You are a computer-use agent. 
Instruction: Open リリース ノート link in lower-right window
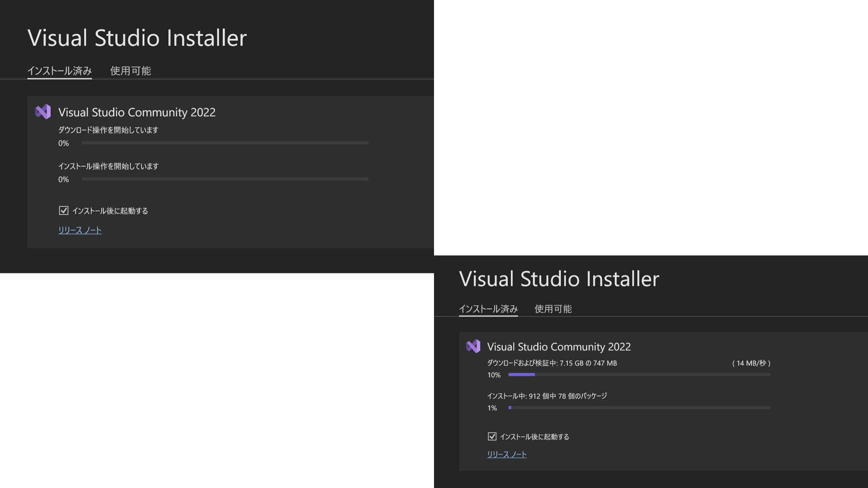click(x=507, y=455)
